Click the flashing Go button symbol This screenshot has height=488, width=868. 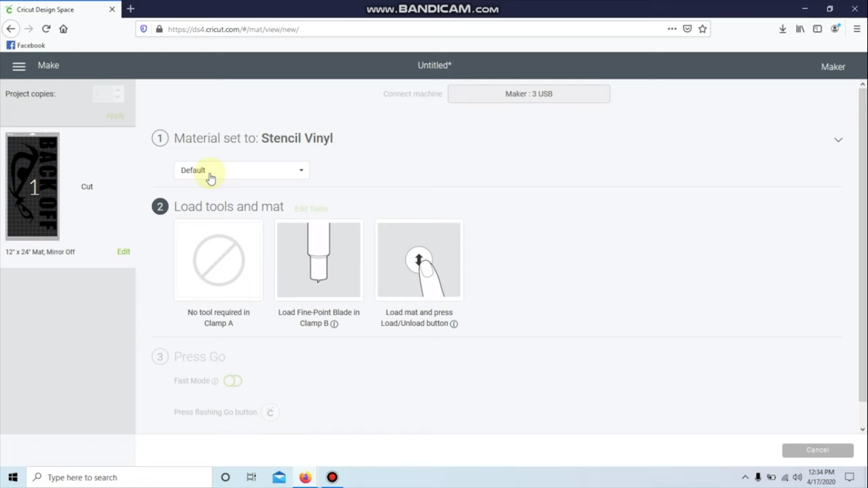tap(269, 412)
